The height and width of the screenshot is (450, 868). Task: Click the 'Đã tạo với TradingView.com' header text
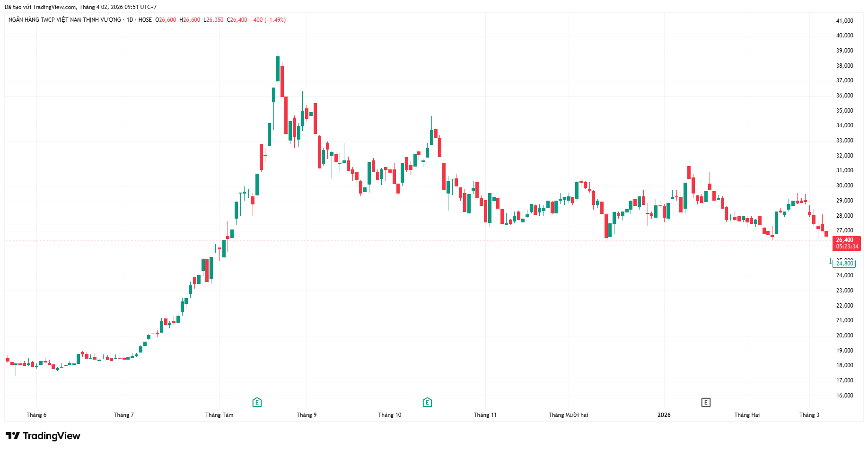click(40, 7)
